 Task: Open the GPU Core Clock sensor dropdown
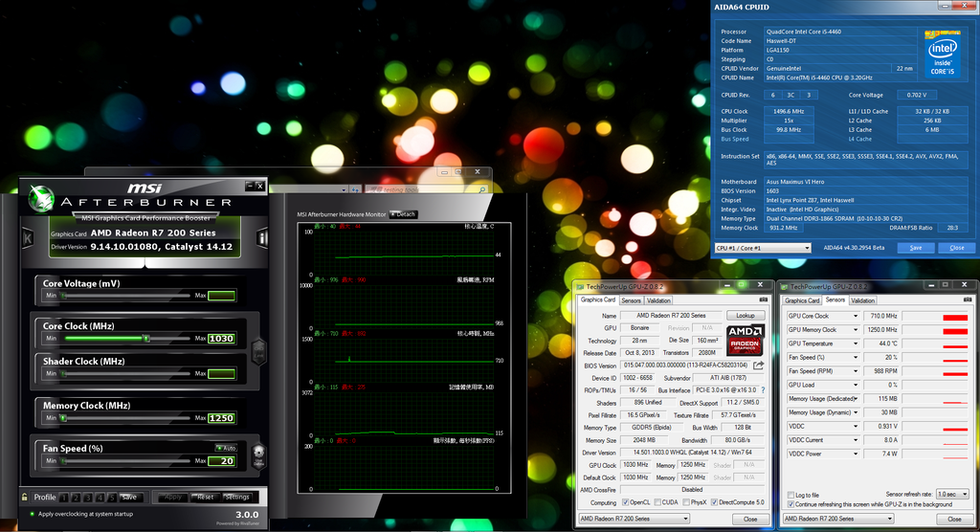(x=854, y=316)
